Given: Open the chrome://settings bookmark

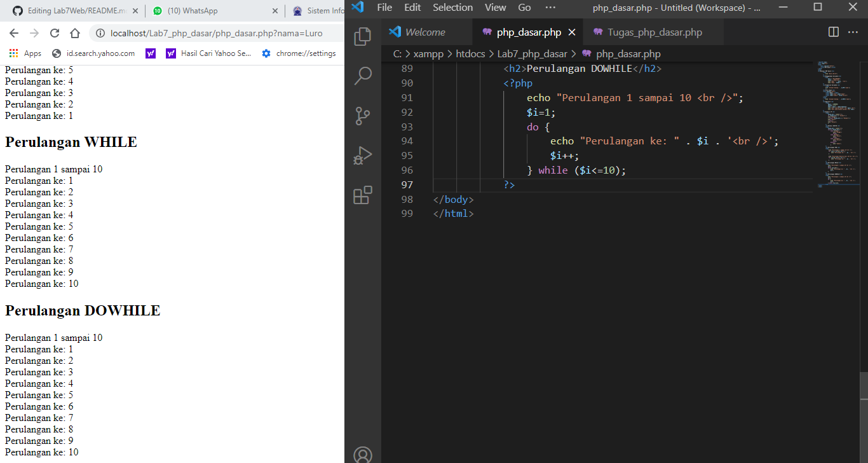Looking at the screenshot, I should [299, 53].
